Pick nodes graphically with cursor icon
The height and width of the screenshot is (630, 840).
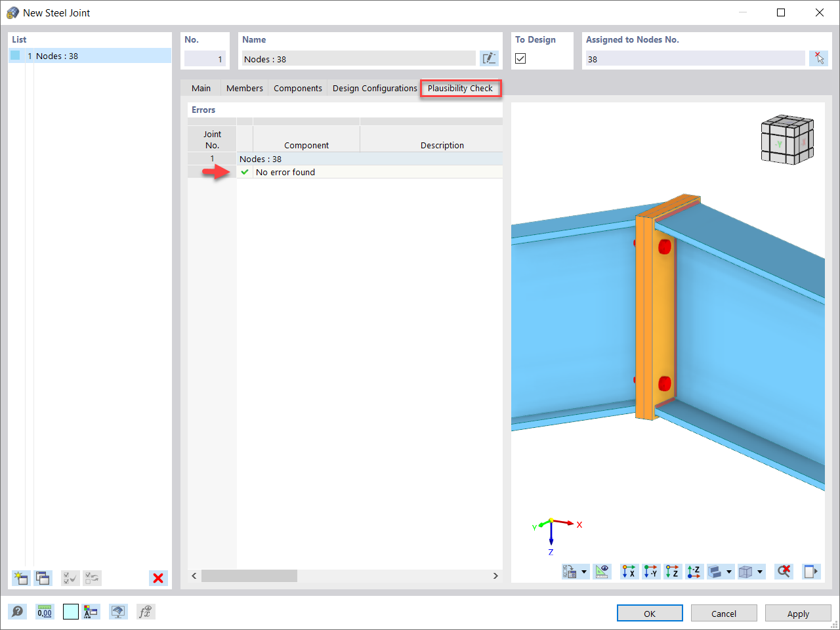(818, 58)
